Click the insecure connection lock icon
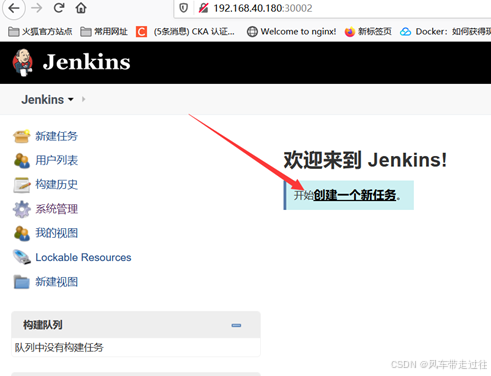The width and height of the screenshot is (491, 376). (203, 8)
